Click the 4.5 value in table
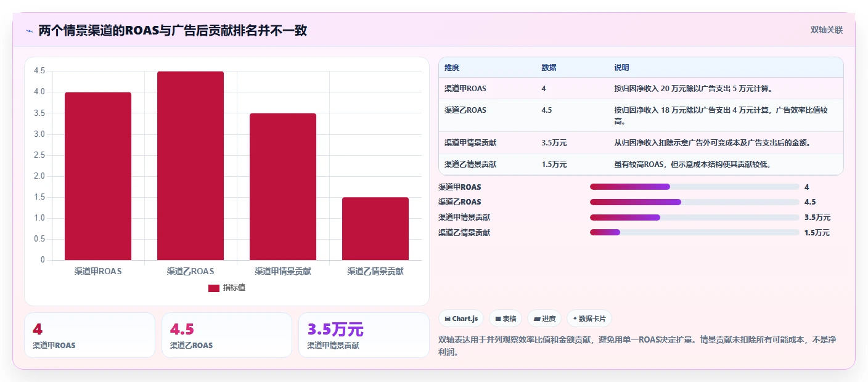 click(x=547, y=110)
